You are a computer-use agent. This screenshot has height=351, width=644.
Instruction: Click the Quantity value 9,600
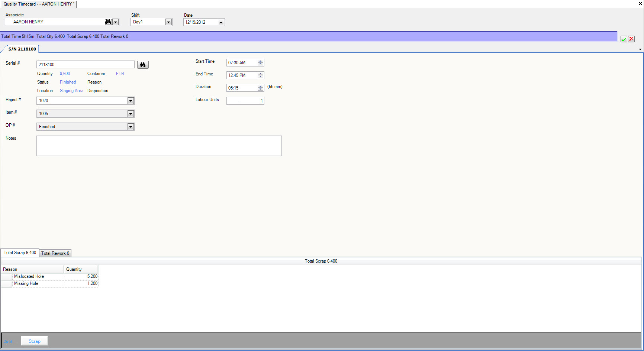point(65,74)
